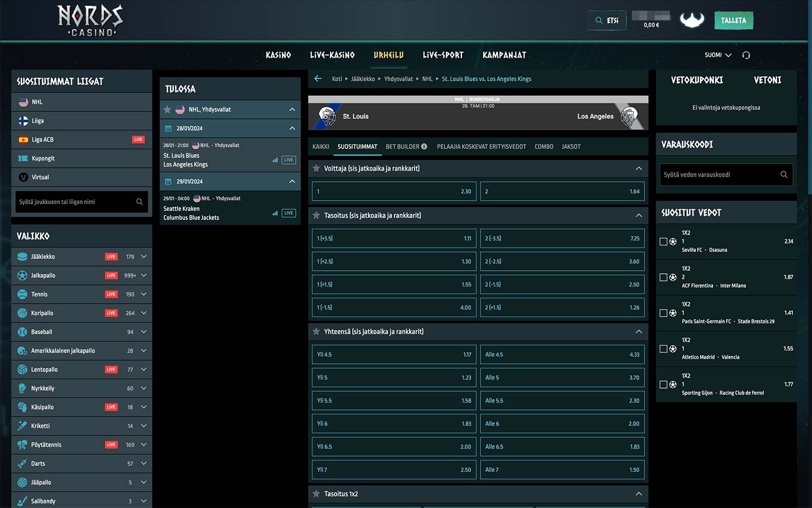Select the Nyrkkeily boxing glove icon
The width and height of the screenshot is (812, 508).
coord(22,388)
